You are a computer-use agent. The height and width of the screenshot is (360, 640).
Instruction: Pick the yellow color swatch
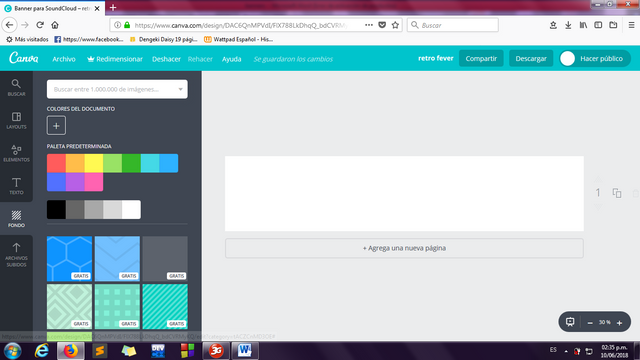coord(94,163)
